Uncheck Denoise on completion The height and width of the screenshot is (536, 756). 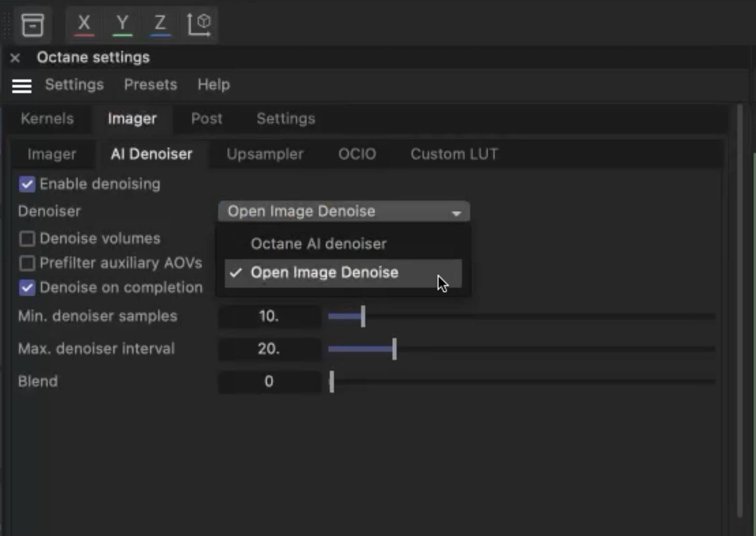coord(27,288)
